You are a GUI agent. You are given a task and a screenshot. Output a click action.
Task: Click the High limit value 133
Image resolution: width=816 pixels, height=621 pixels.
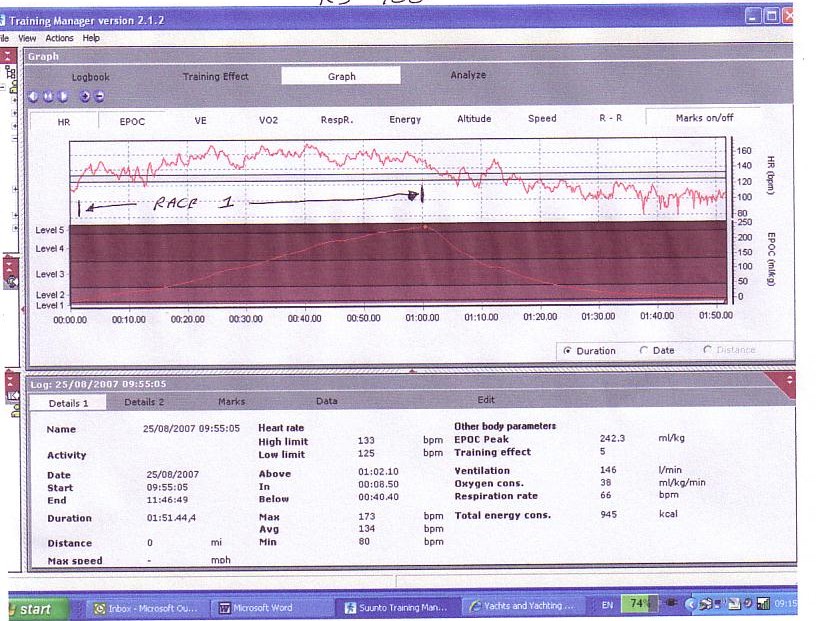click(x=366, y=440)
